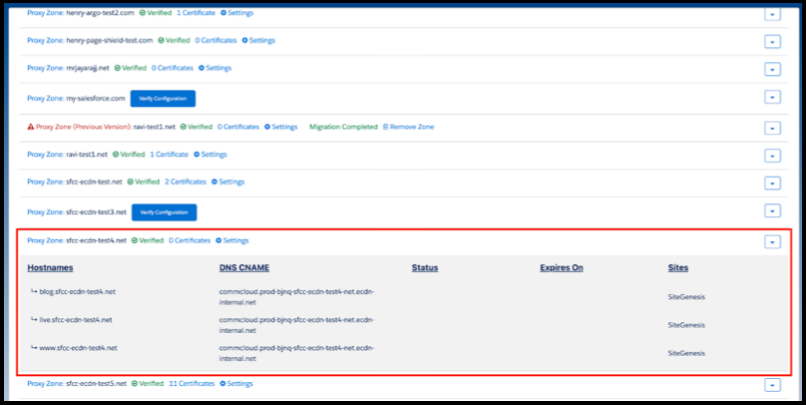This screenshot has height=405, width=807.
Task: Expand the henry-page-shield-test.com zone dropdown arrow
Action: 772,42
